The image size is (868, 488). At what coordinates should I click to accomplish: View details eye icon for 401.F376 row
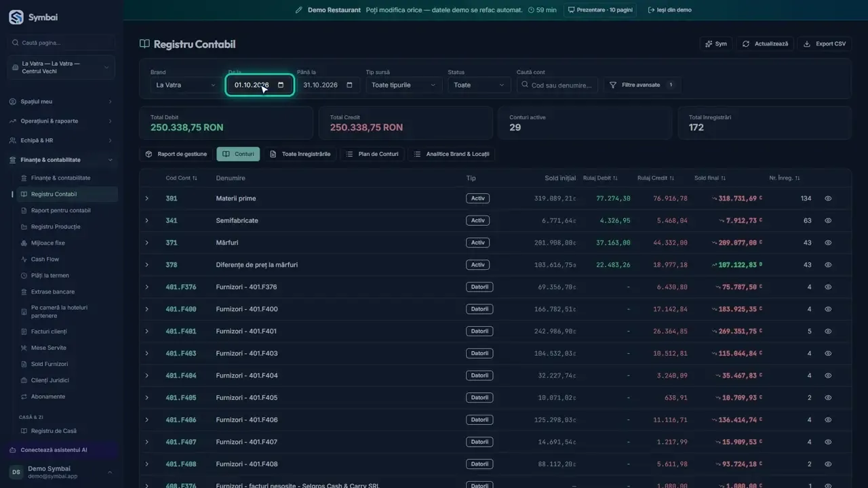(828, 287)
